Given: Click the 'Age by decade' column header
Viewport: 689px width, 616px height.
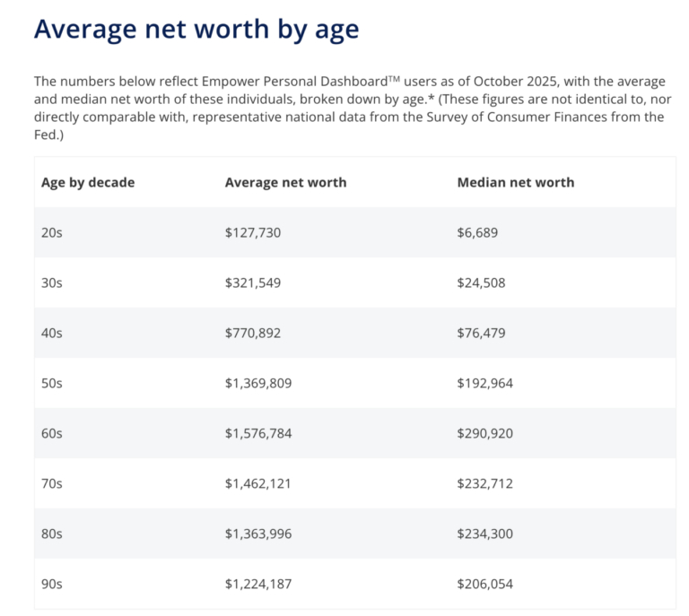Looking at the screenshot, I should pos(88,182).
